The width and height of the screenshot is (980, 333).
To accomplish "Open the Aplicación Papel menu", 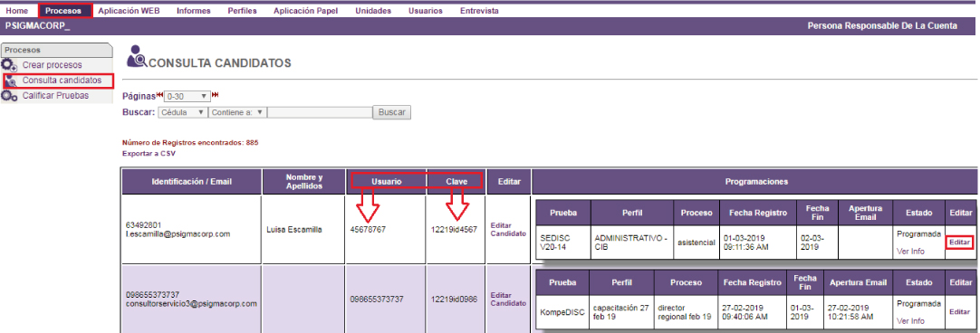I will [305, 11].
